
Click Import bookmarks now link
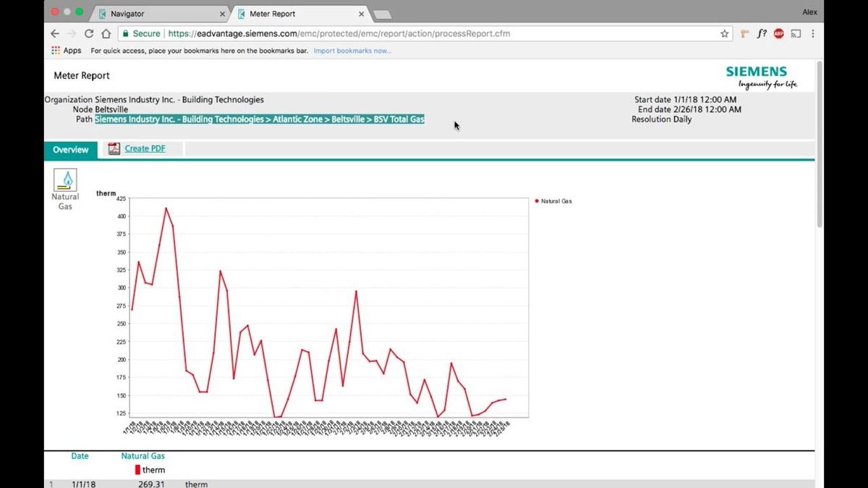352,51
